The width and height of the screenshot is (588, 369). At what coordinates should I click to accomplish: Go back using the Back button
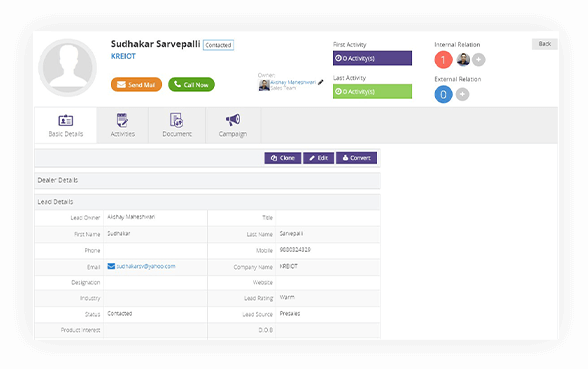point(544,44)
